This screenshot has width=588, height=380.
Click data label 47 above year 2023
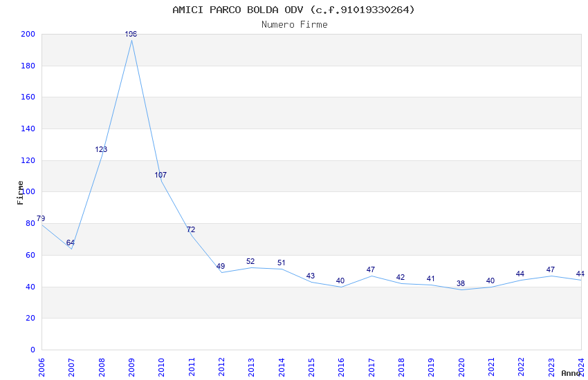(x=551, y=269)
